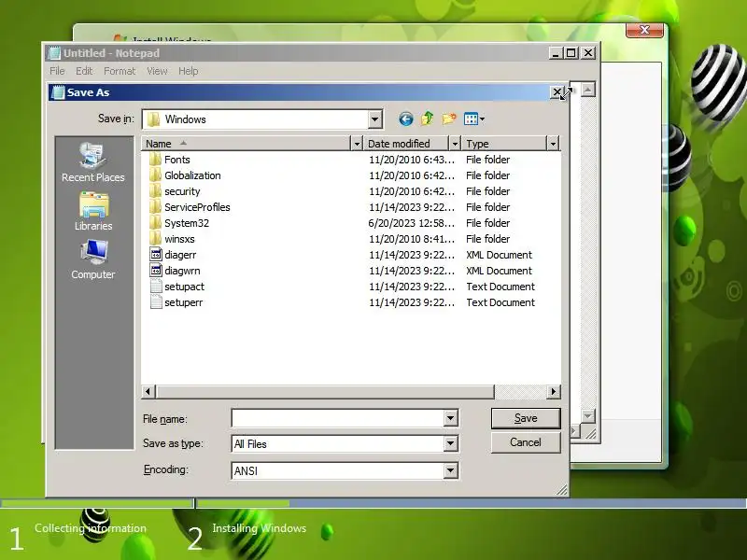This screenshot has width=747, height=560.
Task: Sort files by Type column header
Action: tap(504, 144)
